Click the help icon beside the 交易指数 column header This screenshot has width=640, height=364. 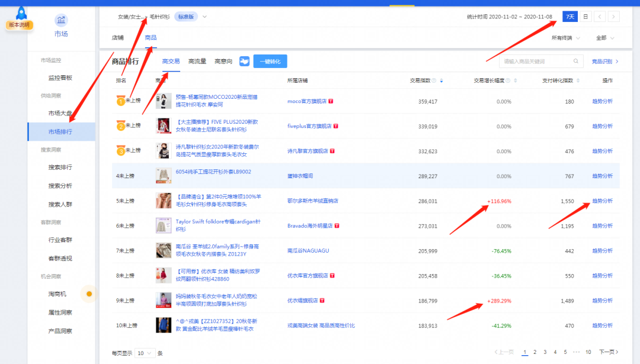click(433, 80)
